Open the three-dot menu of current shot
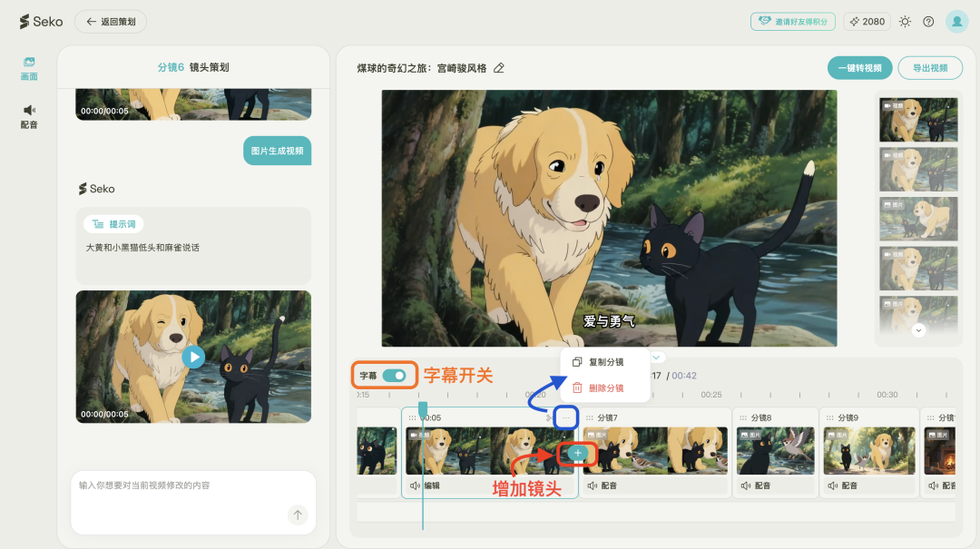 [x=566, y=417]
